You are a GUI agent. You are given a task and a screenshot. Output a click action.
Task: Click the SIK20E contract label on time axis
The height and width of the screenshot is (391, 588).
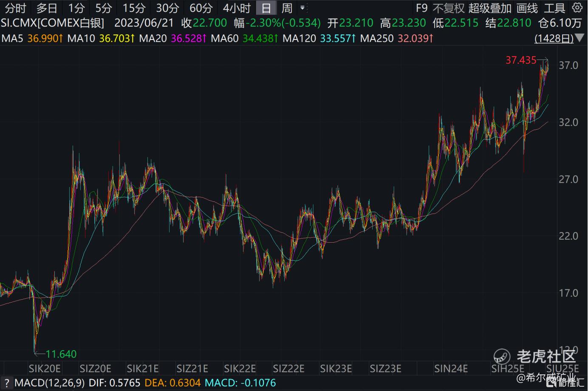[x=45, y=368]
